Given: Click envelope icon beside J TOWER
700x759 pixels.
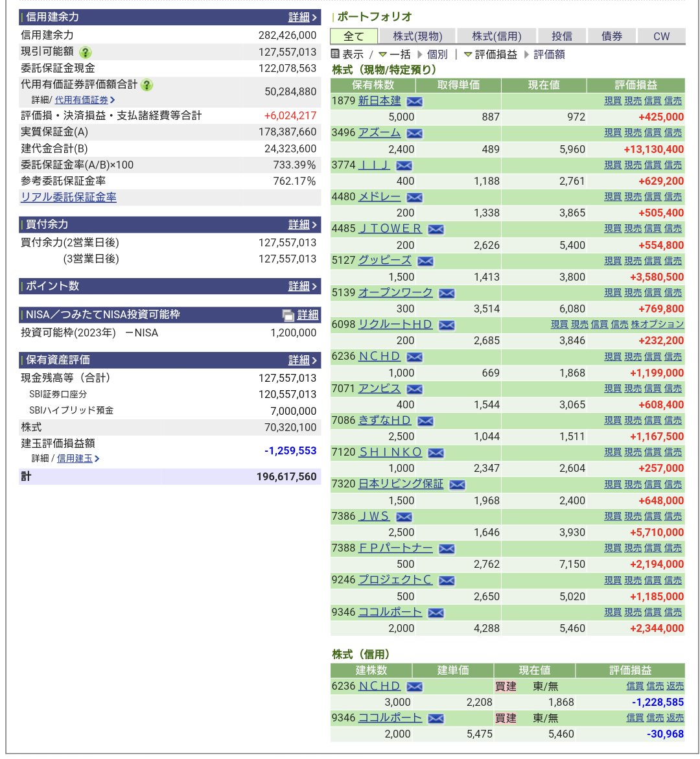Looking at the screenshot, I should 436,229.
